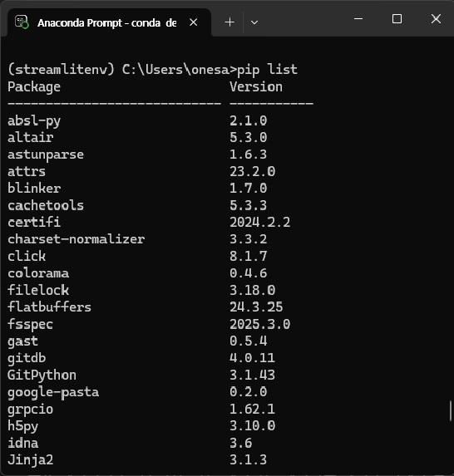
Task: Click version '24.3.25' of flatbuffers
Action: click(256, 307)
